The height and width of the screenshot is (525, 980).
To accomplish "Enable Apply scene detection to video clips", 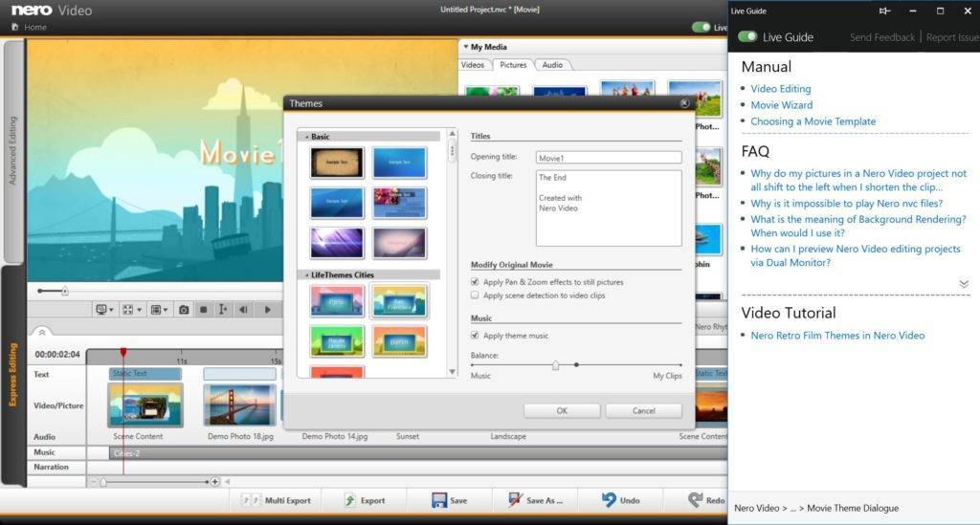I will pyautogui.click(x=475, y=296).
